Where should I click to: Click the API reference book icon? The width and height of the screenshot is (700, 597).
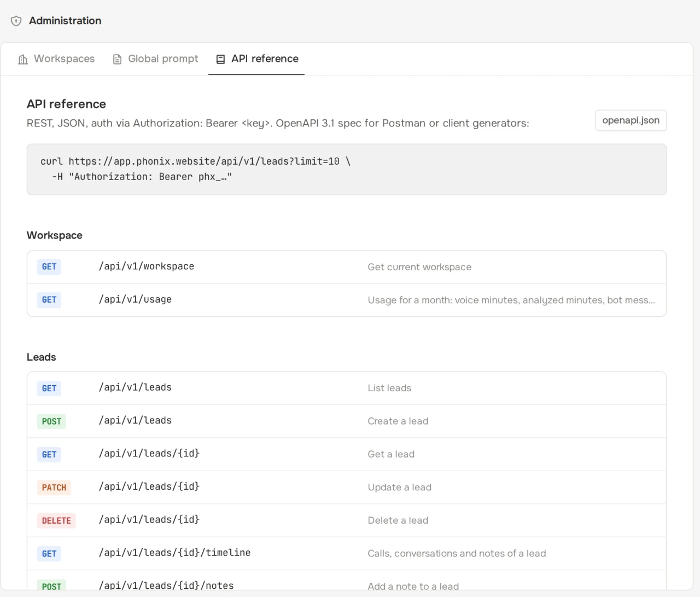click(x=220, y=59)
